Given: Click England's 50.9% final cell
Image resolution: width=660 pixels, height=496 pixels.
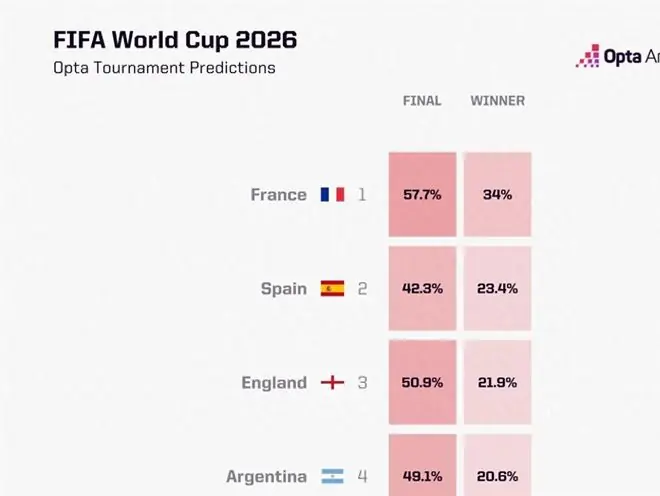Looking at the screenshot, I should pos(422,382).
